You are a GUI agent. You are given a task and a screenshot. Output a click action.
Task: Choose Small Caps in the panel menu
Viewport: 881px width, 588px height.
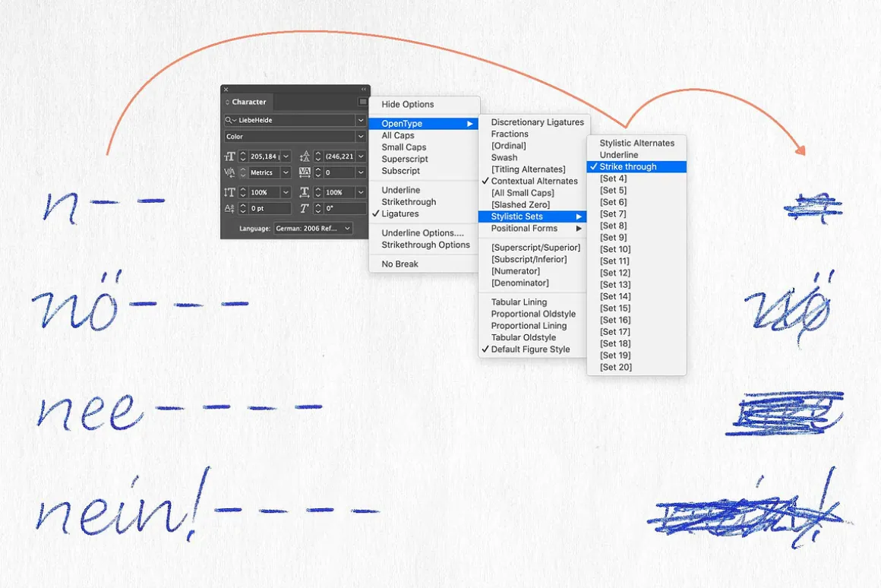(x=425, y=147)
